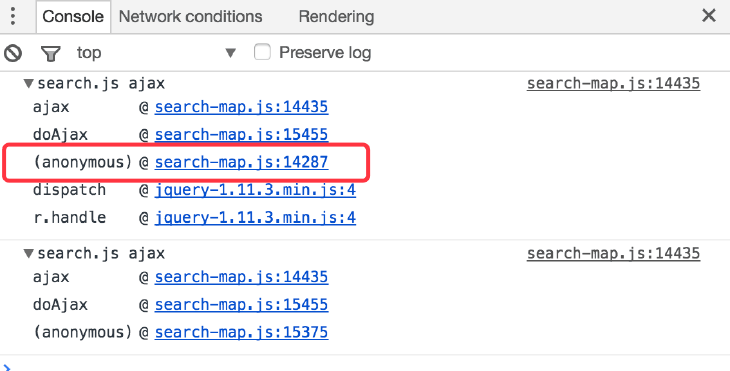Image resolution: width=730 pixels, height=371 pixels.
Task: Enable the Preserve log checkbox
Action: tap(262, 52)
